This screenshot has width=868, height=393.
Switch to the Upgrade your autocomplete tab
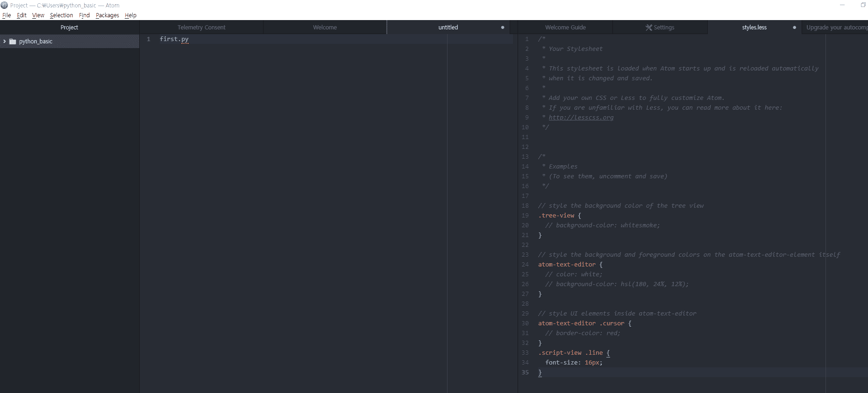click(x=836, y=28)
